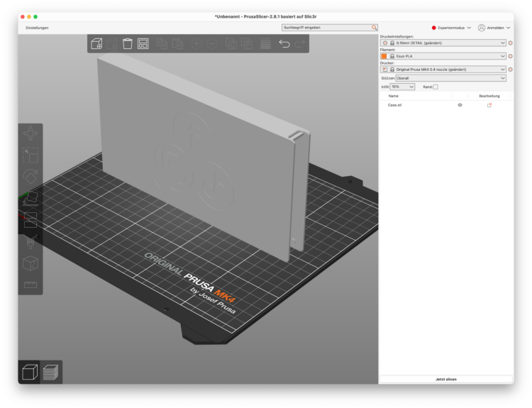This screenshot has width=532, height=408.
Task: Click the Arrange objects icon
Action: point(143,44)
